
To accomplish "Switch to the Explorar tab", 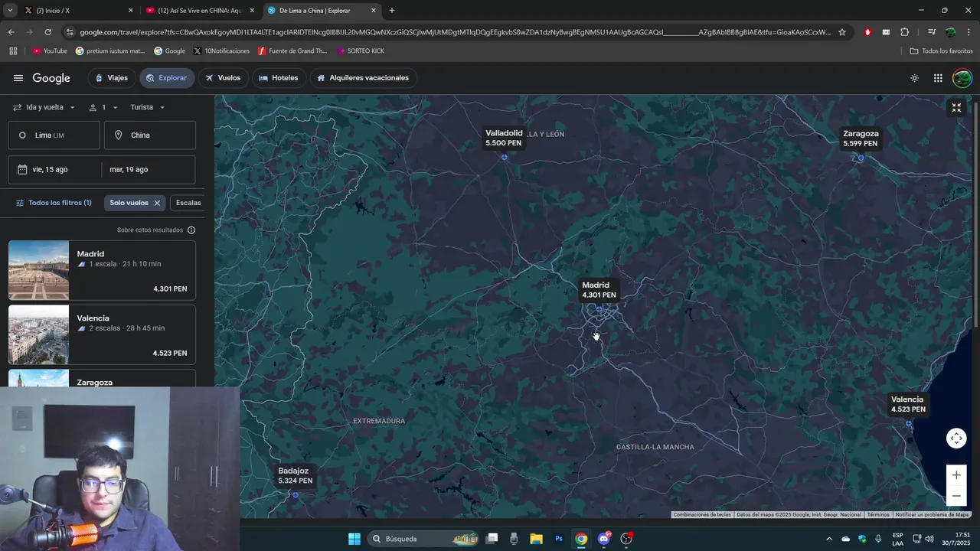I will click(x=166, y=78).
